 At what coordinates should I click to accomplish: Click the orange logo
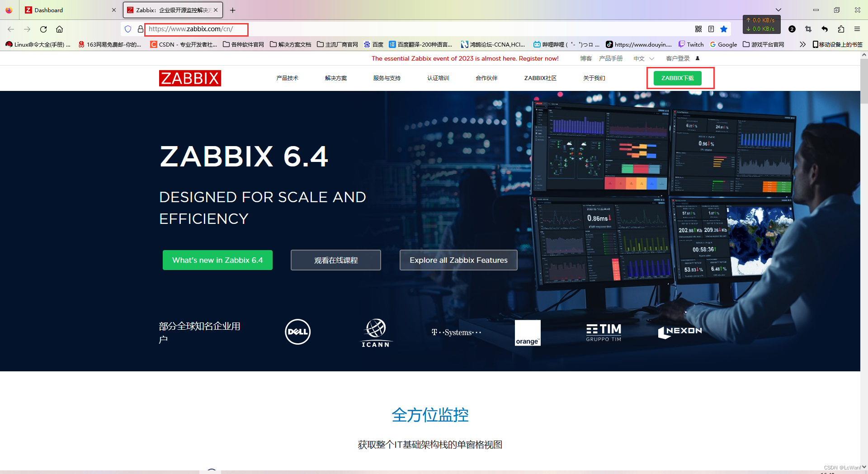pyautogui.click(x=528, y=333)
